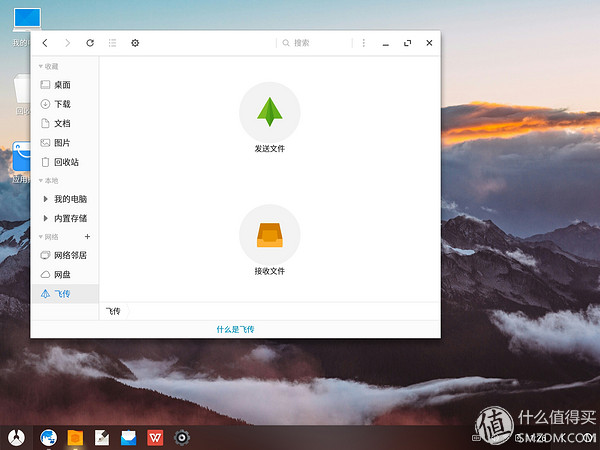Click the search field
The image size is (600, 450).
pyautogui.click(x=314, y=43)
